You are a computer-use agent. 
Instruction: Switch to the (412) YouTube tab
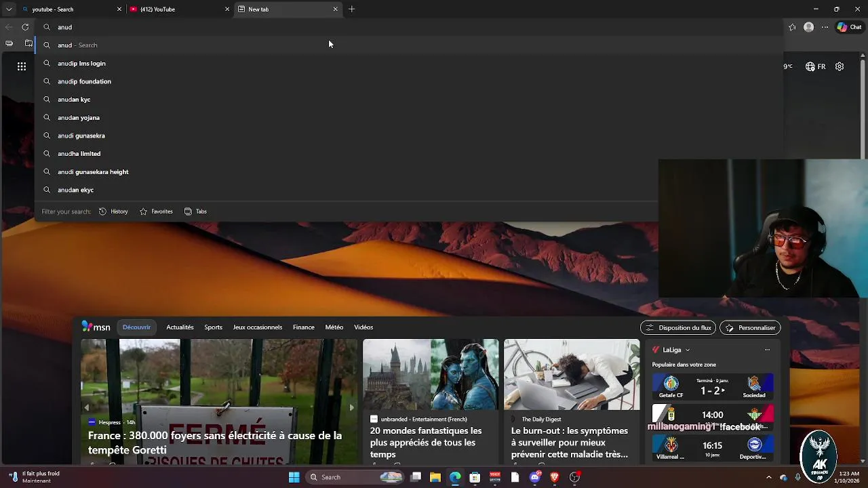click(180, 9)
